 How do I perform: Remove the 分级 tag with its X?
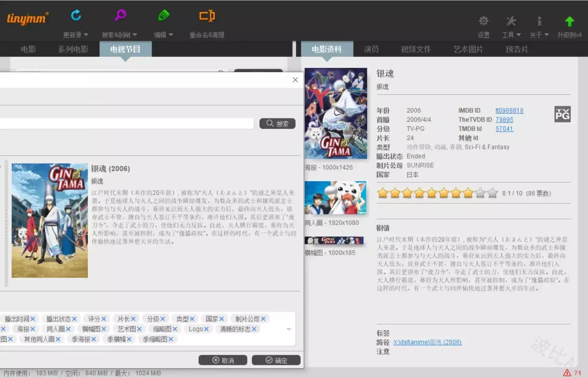(162, 319)
